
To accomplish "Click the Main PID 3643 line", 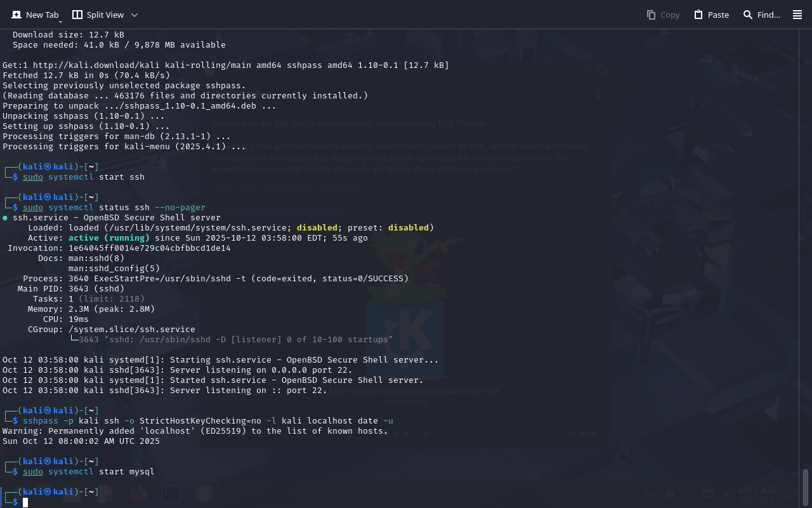I will click(x=71, y=289).
